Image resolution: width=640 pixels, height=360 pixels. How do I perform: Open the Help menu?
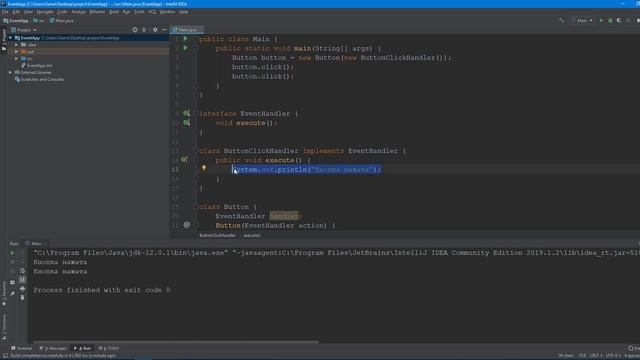click(184, 12)
